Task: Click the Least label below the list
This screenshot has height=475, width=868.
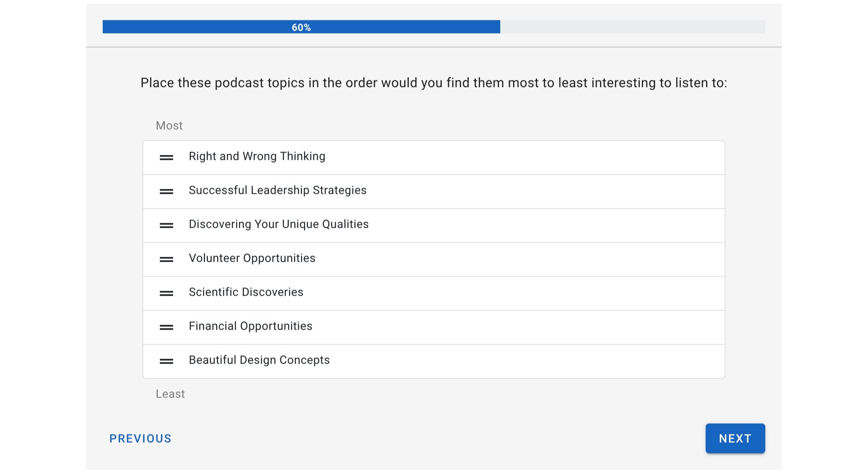Action: pos(170,394)
